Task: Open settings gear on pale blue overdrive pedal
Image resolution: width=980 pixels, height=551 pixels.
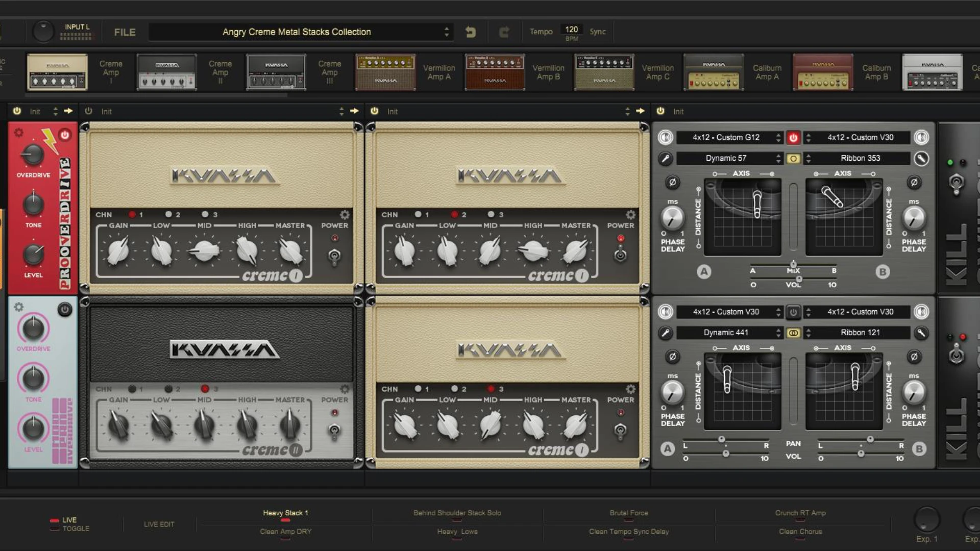Action: [19, 307]
